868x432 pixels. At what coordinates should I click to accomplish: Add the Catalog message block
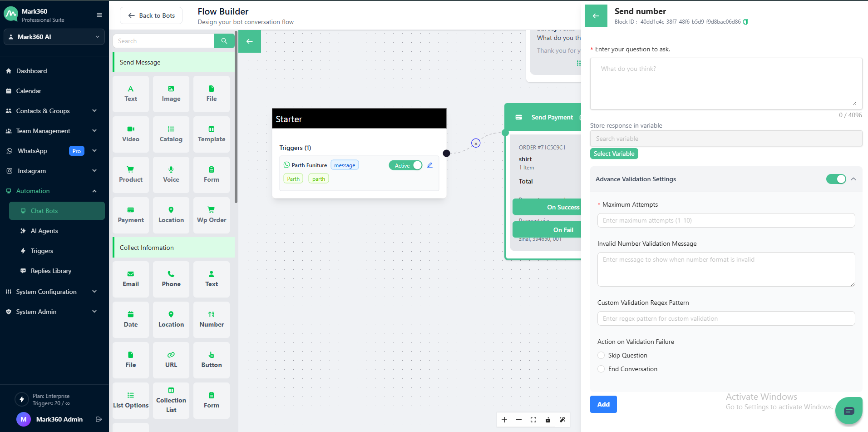click(171, 134)
